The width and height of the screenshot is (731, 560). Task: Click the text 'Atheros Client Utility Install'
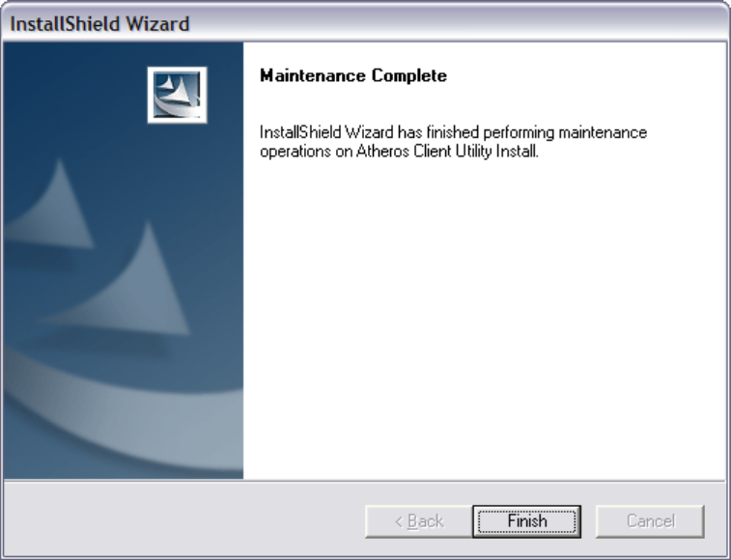click(447, 152)
